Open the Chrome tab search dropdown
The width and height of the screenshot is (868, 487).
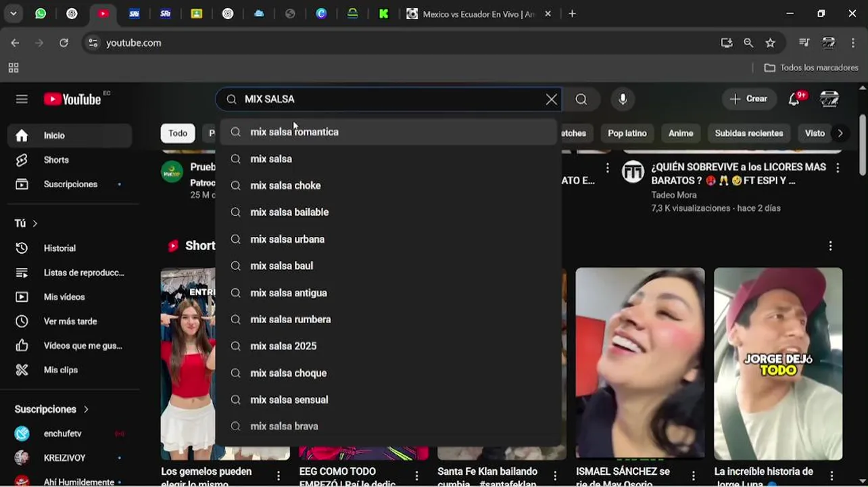[13, 14]
